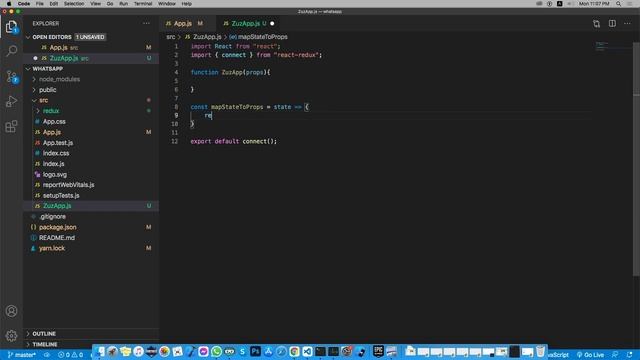640x360 pixels.
Task: Click Visual Studio Code dock icon
Action: click(x=307, y=351)
